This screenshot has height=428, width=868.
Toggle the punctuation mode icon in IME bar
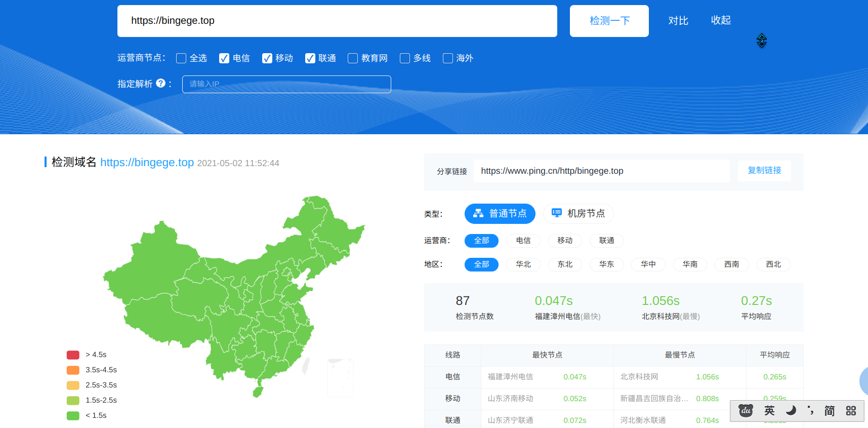(810, 410)
